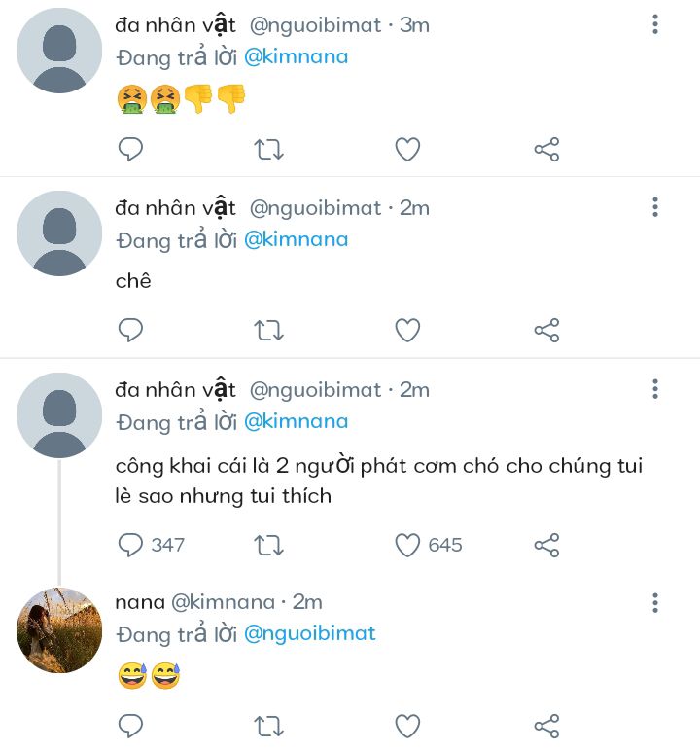This screenshot has width=700, height=752.
Task: Share nana's laughing emoji tweet
Action: (546, 726)
